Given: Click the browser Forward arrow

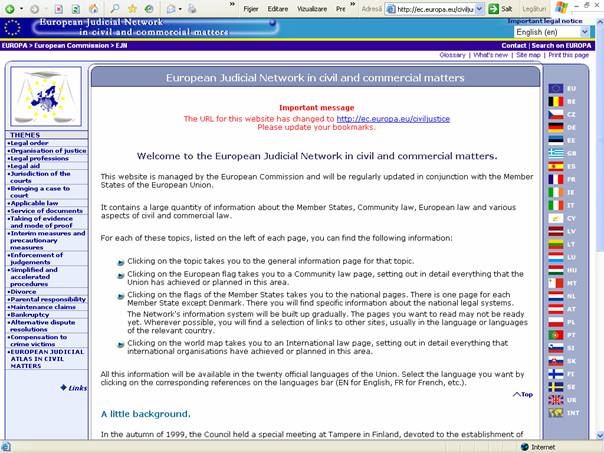Looking at the screenshot, I should click(x=34, y=9).
